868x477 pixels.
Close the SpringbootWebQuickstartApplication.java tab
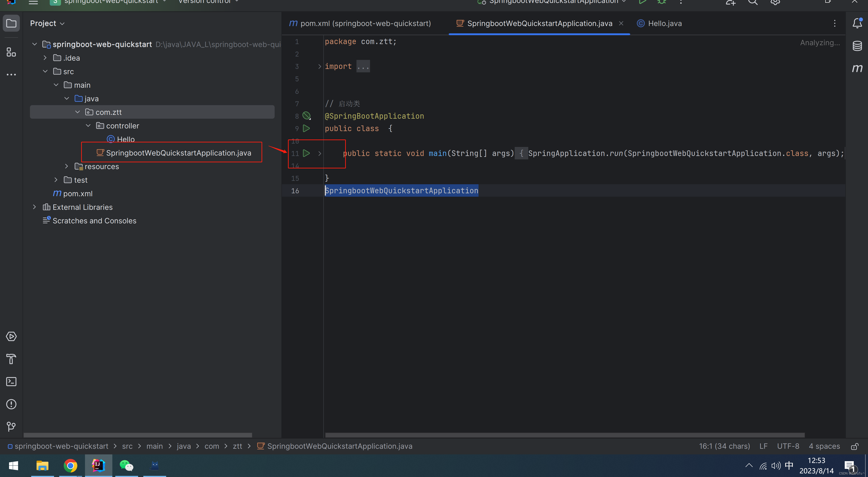[621, 23]
